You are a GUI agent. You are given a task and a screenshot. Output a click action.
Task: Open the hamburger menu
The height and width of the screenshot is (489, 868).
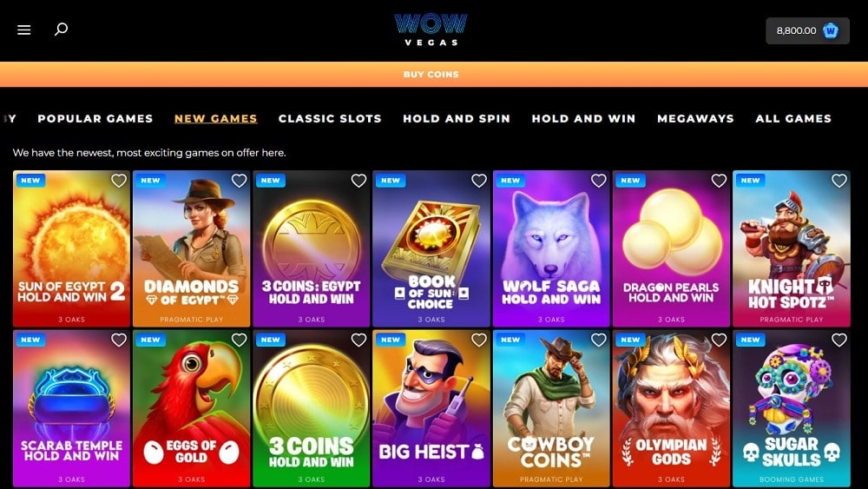pyautogui.click(x=23, y=30)
